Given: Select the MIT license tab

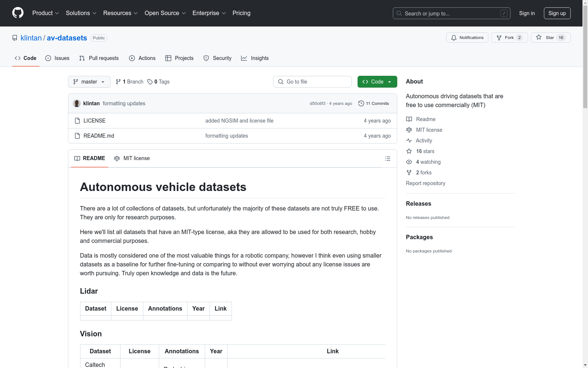Looking at the screenshot, I should pyautogui.click(x=132, y=158).
